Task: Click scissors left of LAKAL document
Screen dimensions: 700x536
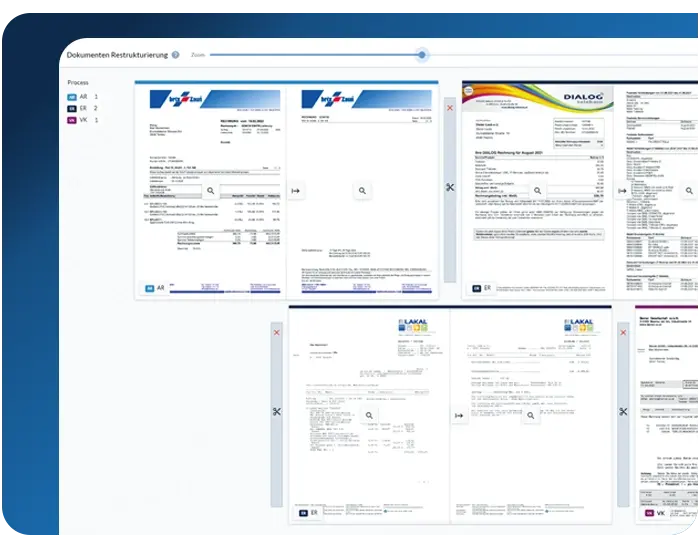Action: tap(277, 411)
